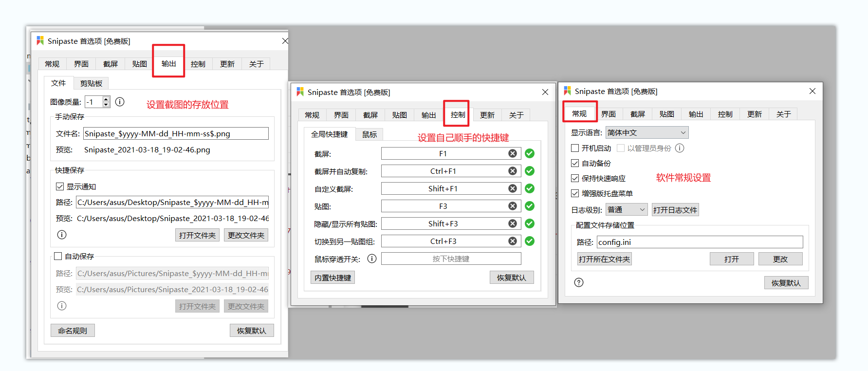
Task: Click green check beside Shift+F1 hotkey
Action: pos(530,188)
